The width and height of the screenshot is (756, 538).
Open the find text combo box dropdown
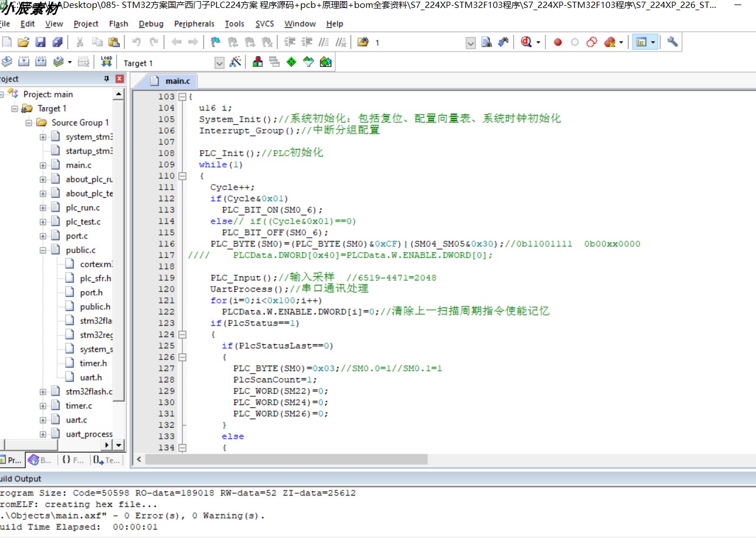pos(471,42)
